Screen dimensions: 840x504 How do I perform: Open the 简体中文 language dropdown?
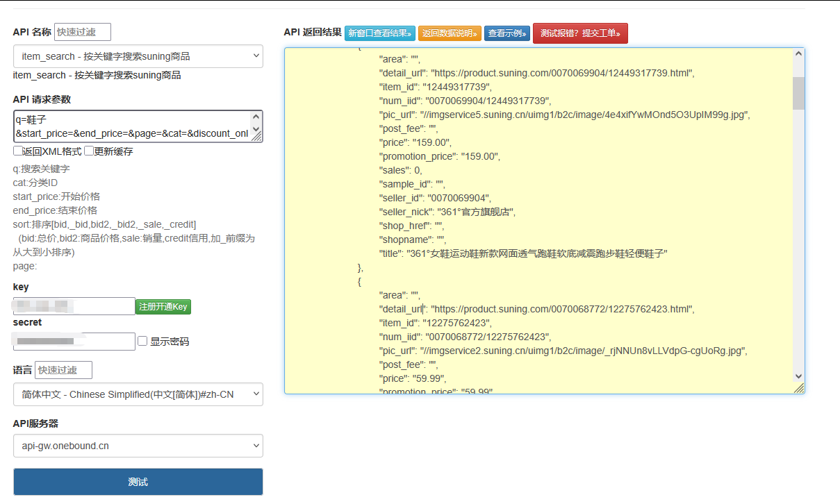pos(138,394)
